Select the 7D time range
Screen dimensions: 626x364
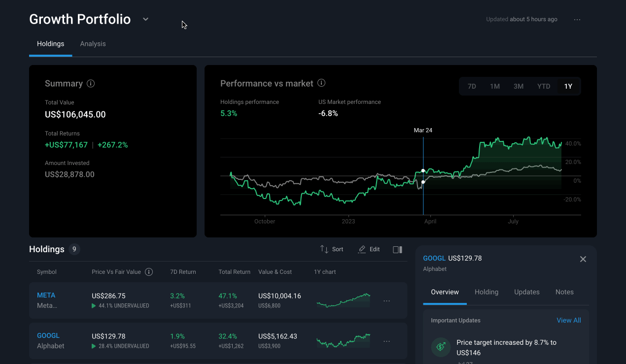pos(472,86)
